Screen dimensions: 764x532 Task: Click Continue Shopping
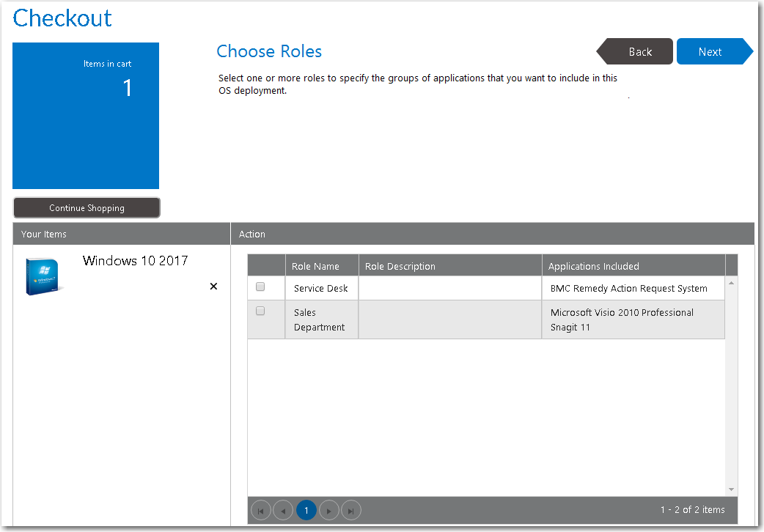87,208
